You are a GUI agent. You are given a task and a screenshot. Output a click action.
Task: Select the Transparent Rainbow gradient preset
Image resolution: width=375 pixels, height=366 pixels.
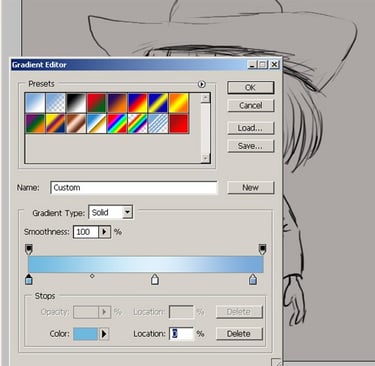pos(138,124)
